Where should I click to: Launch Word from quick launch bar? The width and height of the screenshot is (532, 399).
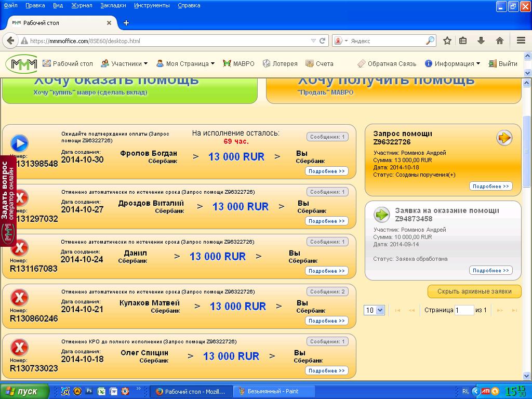(113, 391)
